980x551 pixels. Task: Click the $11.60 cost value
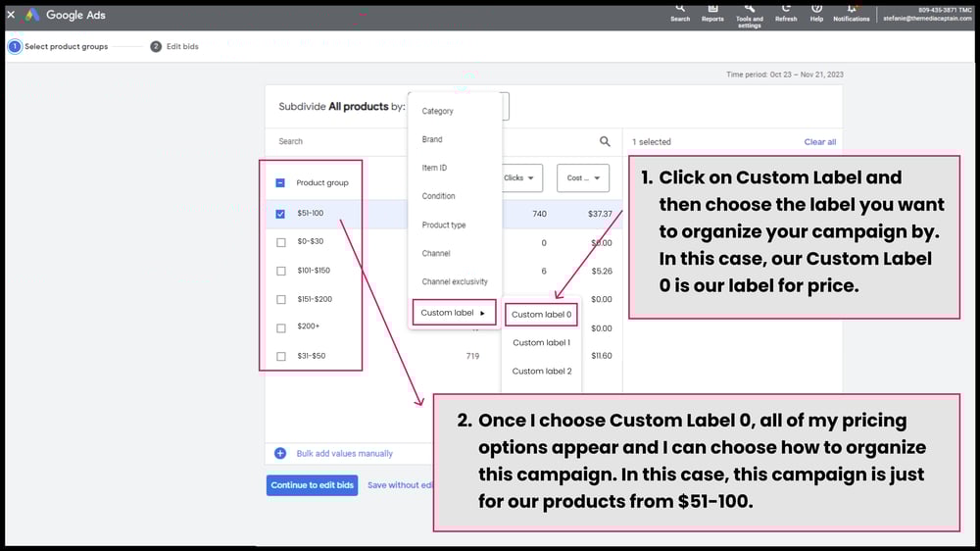tap(602, 356)
